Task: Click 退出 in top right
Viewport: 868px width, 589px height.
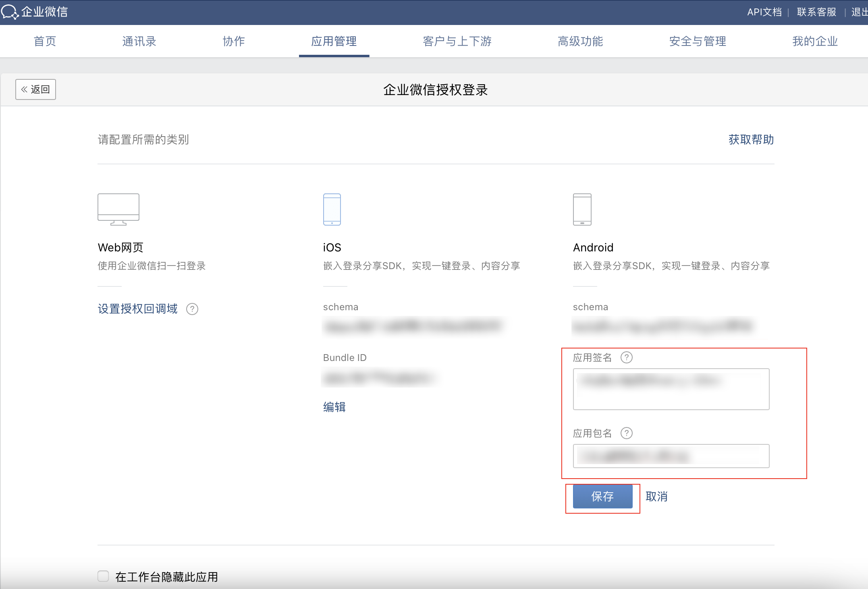Action: [x=860, y=12]
